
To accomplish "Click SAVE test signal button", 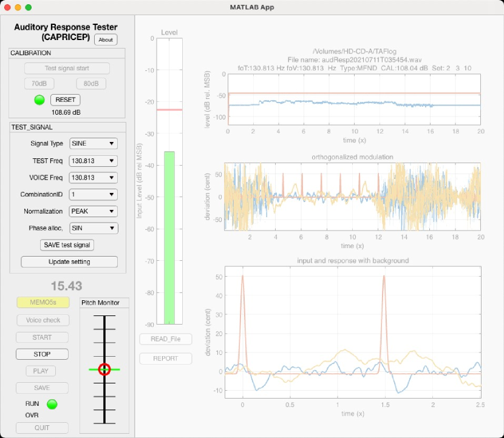I will (67, 245).
